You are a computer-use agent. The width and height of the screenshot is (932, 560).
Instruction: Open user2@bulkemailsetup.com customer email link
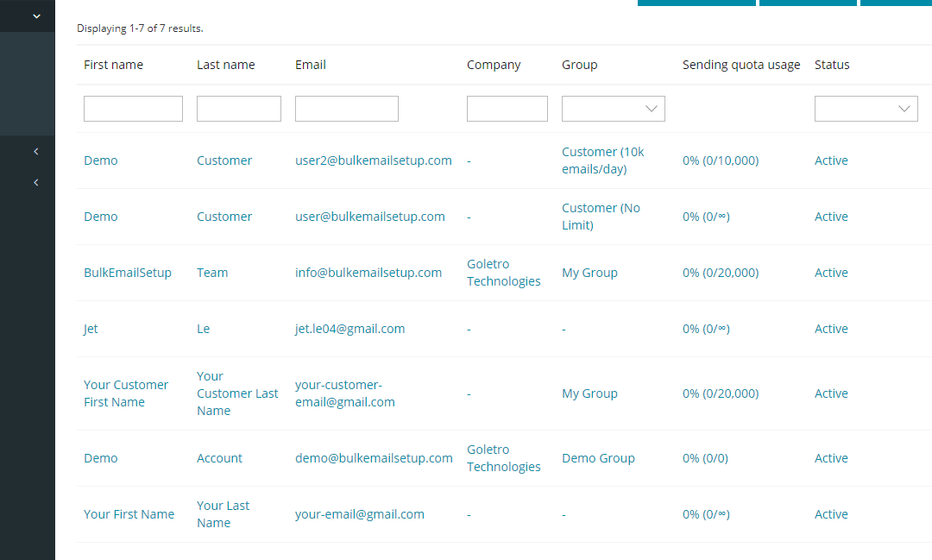click(x=373, y=160)
